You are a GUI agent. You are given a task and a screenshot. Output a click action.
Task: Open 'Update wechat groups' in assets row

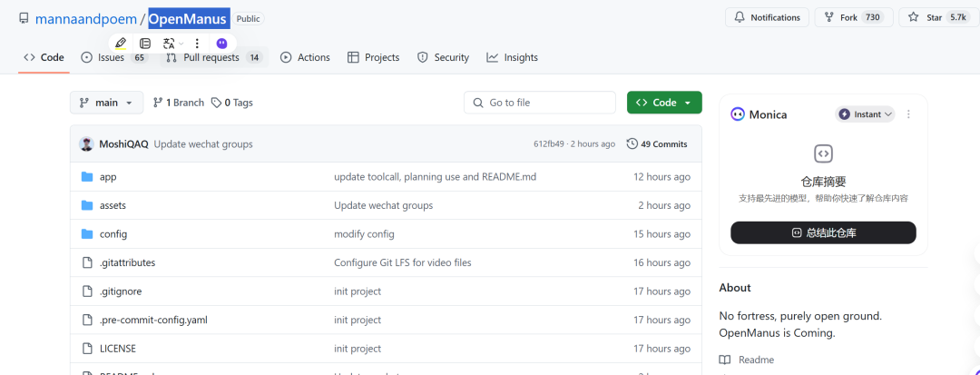[383, 205]
